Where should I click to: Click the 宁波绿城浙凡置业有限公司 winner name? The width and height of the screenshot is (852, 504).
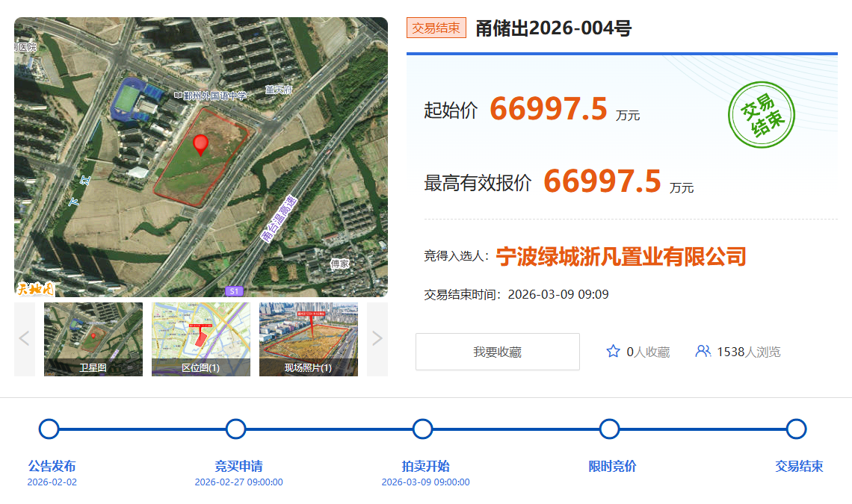click(621, 256)
